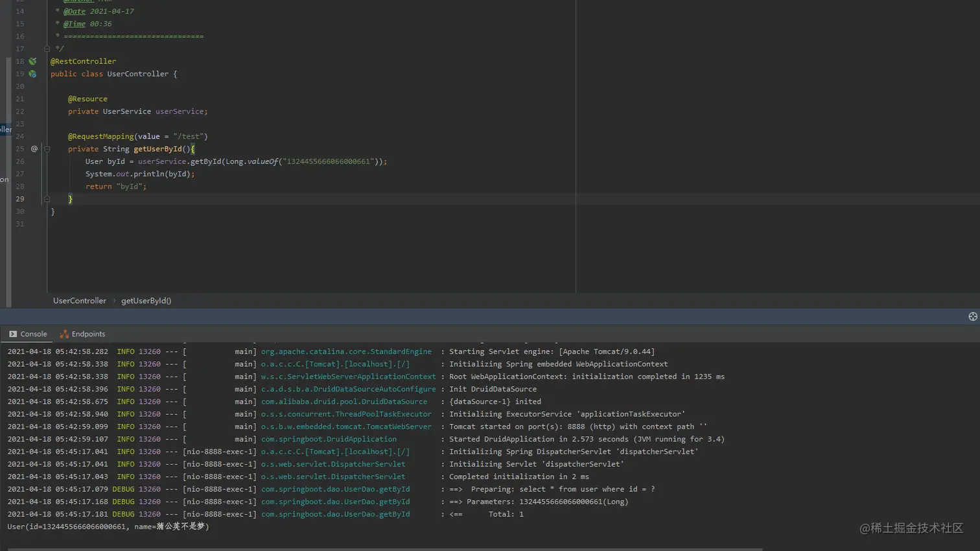
Task: Click fold end marker beside the method's closing brace
Action: tap(47, 199)
